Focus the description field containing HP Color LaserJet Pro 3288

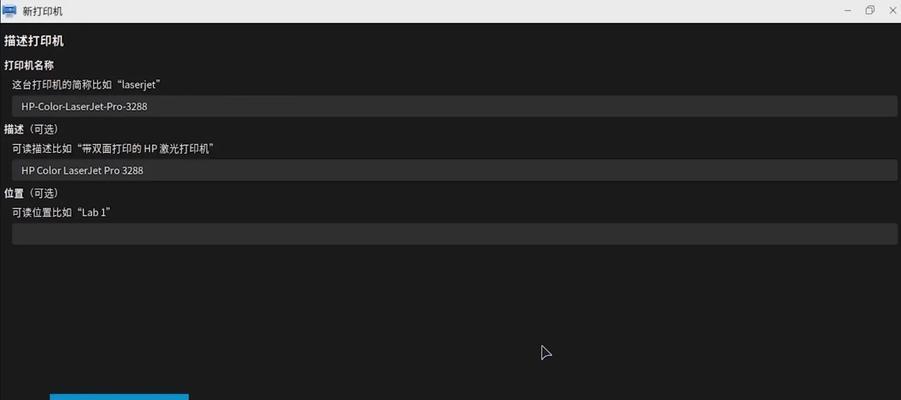coord(454,170)
